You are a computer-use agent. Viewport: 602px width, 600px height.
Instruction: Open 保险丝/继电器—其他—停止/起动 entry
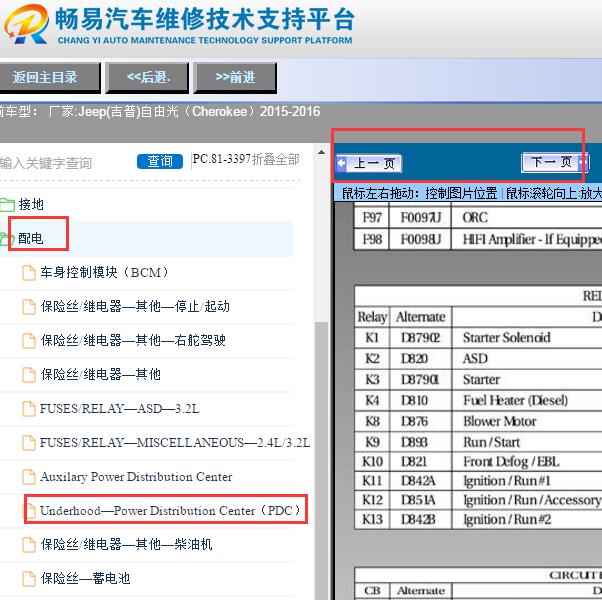(x=135, y=306)
